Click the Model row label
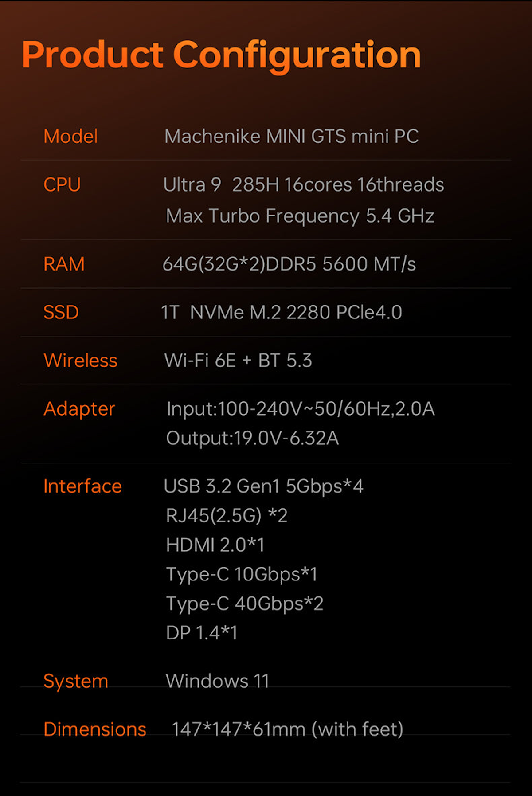Screen dimensions: 532x796 point(70,137)
